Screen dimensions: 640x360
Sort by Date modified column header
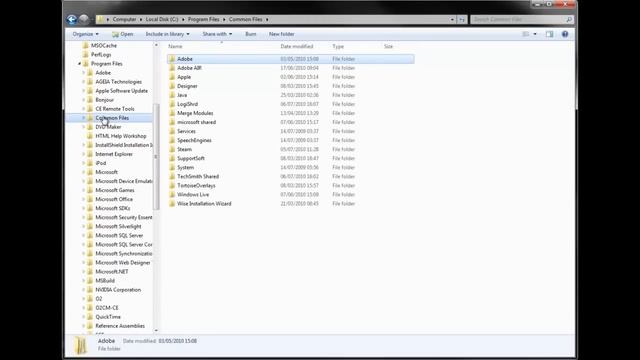[297, 47]
